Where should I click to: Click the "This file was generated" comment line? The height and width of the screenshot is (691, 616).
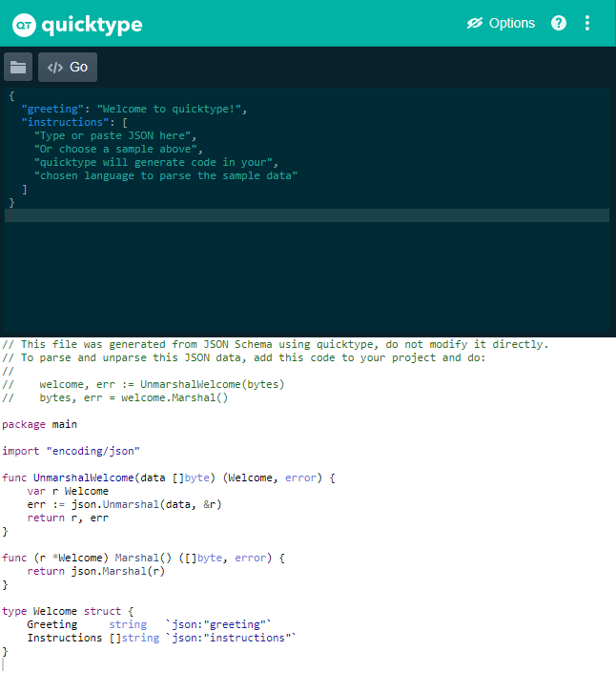click(x=276, y=344)
